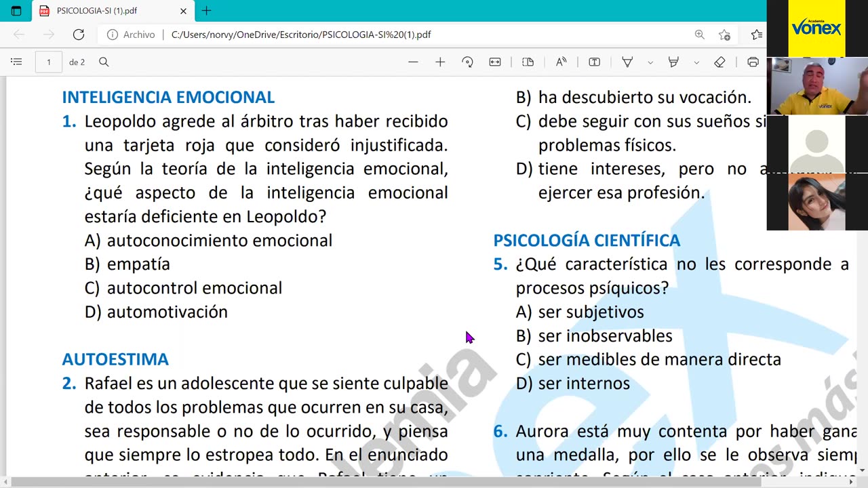
Task: Add this page to favorites
Action: (724, 35)
